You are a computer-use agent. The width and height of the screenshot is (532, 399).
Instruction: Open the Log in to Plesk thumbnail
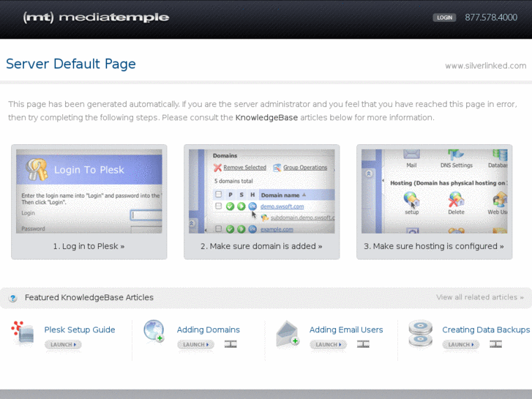click(x=89, y=191)
